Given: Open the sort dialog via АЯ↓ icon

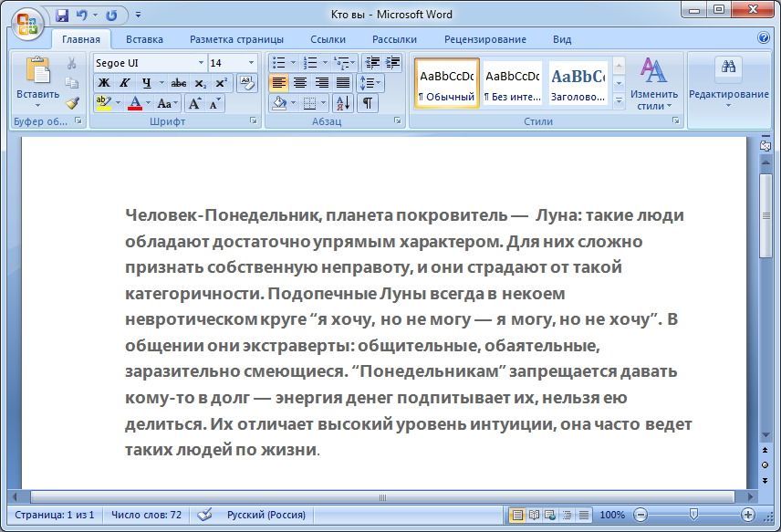Looking at the screenshot, I should (x=342, y=103).
